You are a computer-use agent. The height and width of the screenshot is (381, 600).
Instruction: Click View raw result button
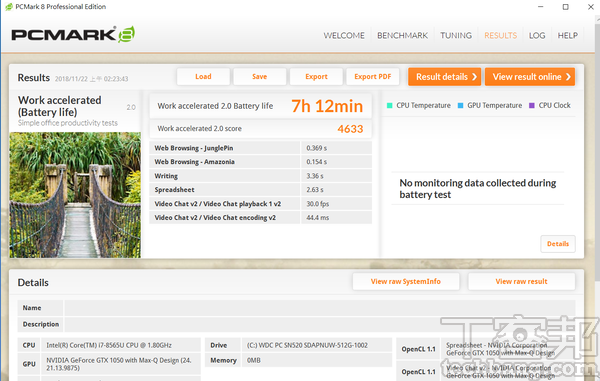click(521, 282)
